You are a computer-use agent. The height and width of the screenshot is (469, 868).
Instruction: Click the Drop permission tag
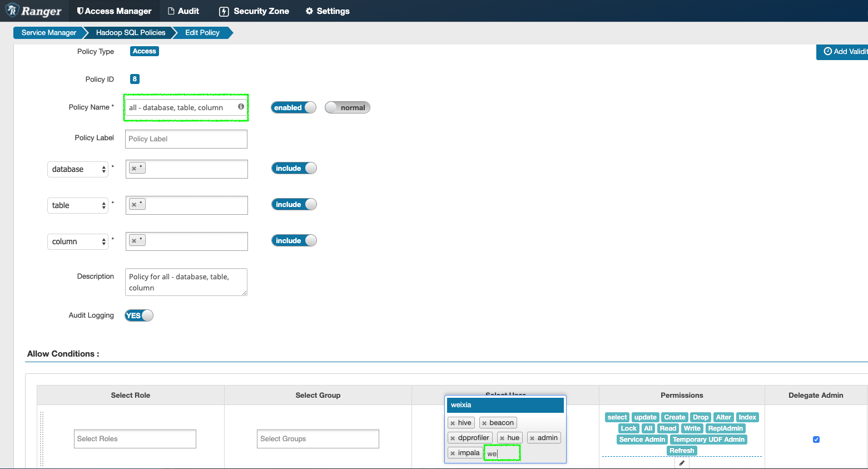(701, 417)
